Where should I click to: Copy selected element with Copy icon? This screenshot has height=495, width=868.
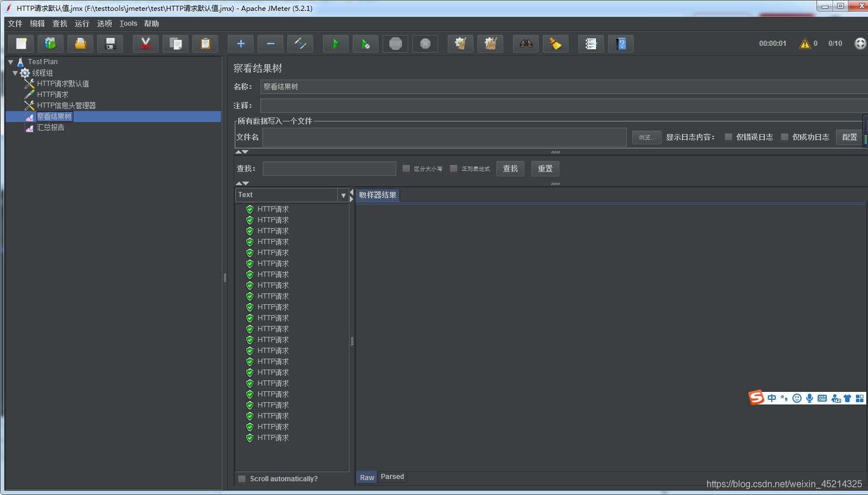(176, 44)
